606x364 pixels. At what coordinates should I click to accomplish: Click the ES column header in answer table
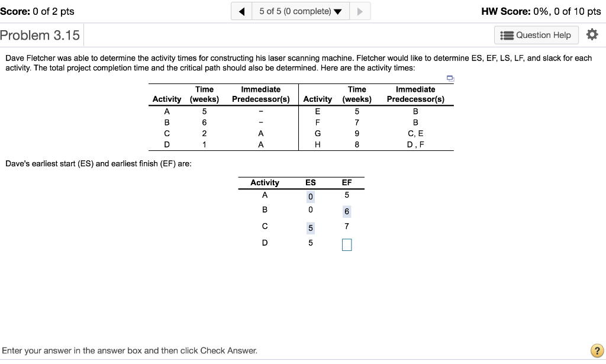310,182
